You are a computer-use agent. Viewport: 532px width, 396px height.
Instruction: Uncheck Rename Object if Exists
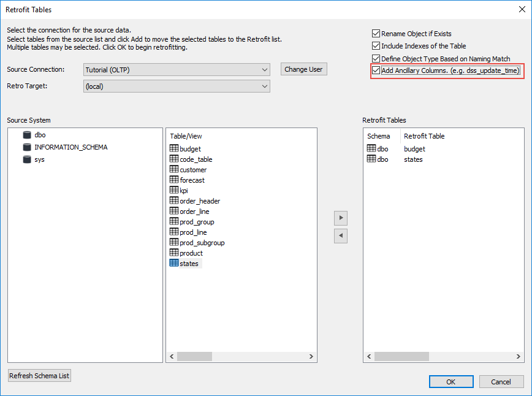[x=376, y=34]
